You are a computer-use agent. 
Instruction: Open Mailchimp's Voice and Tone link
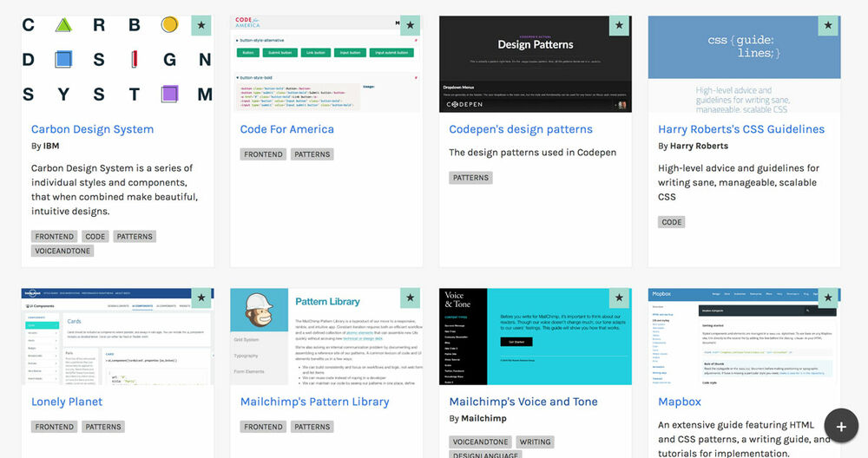[x=523, y=402]
